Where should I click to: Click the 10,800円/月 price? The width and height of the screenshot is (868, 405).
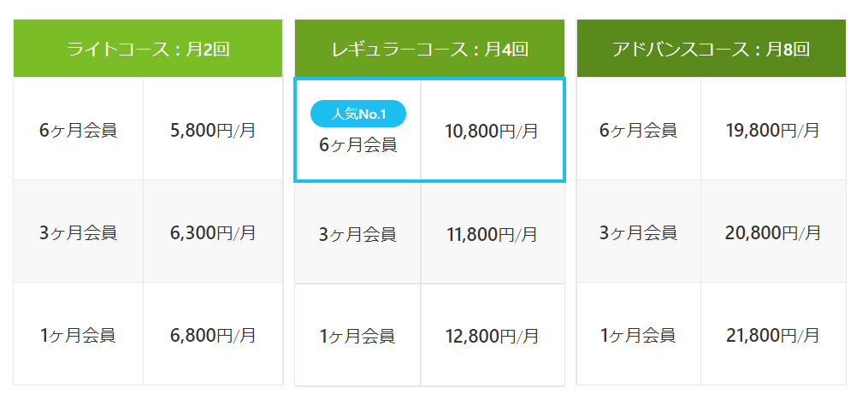click(x=492, y=130)
